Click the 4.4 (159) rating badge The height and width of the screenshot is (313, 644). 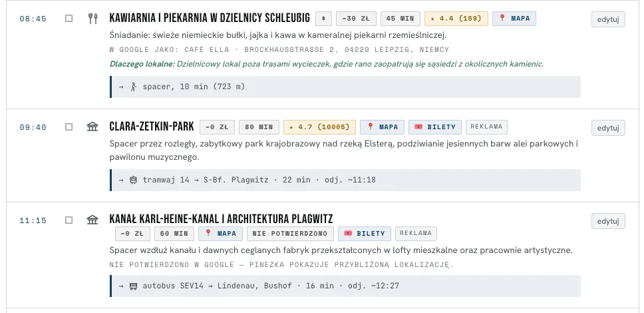(x=456, y=19)
